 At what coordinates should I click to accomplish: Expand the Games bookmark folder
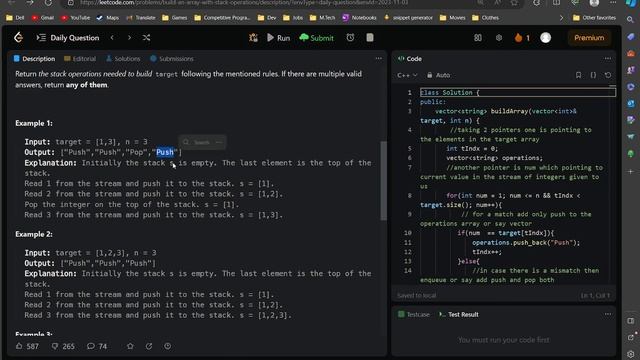[175, 18]
